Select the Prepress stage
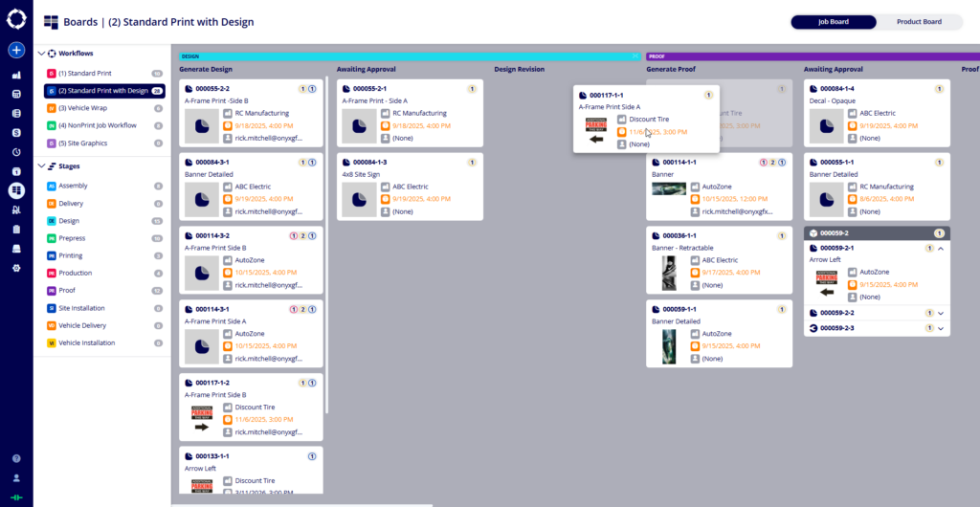 (72, 238)
